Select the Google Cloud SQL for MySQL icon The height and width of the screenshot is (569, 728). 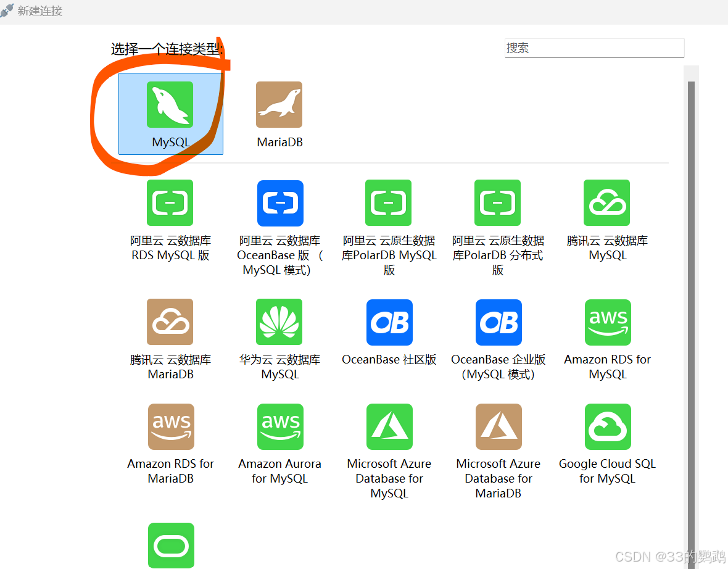coord(608,427)
